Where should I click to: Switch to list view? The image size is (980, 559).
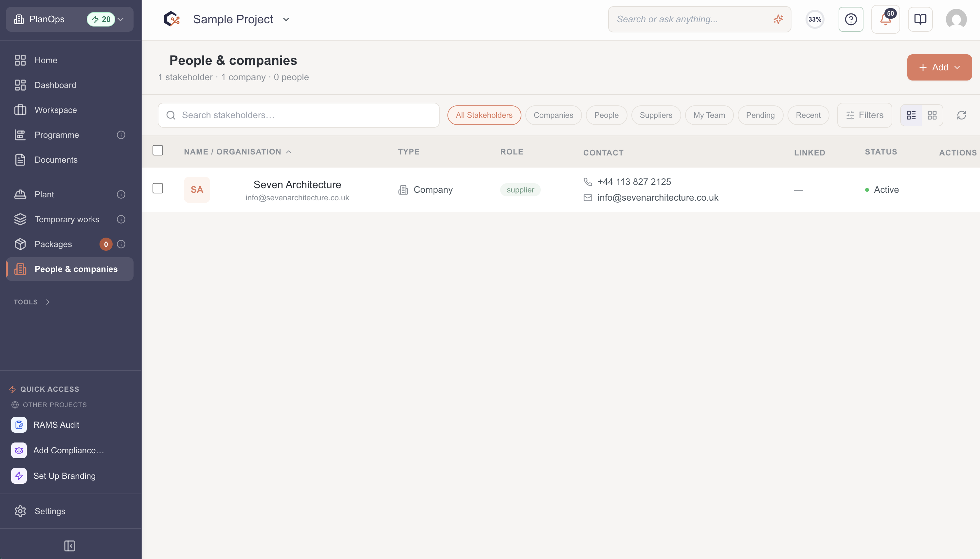tap(911, 115)
